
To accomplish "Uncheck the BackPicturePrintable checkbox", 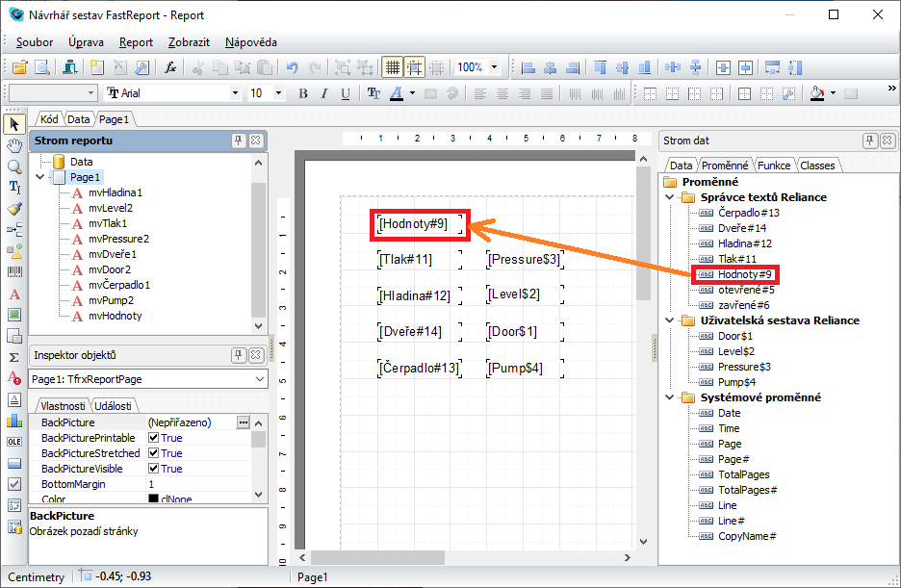I will pos(153,438).
